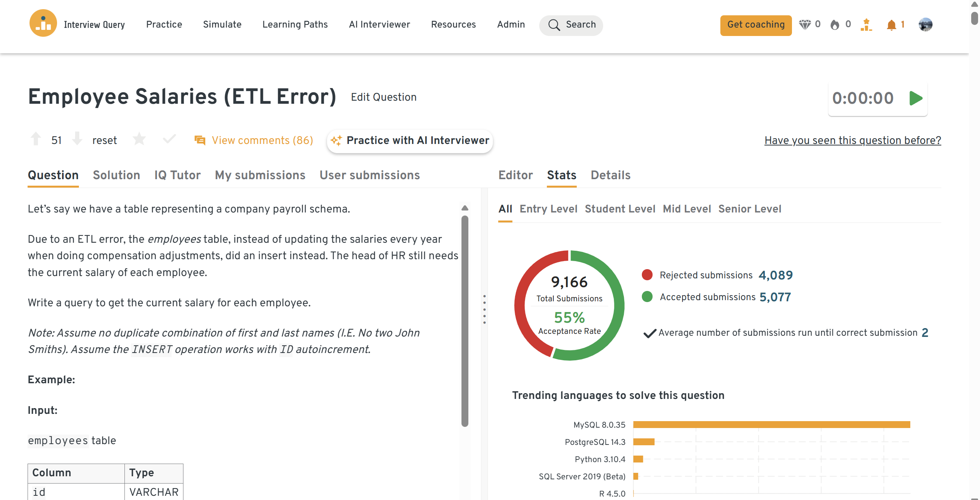The height and width of the screenshot is (500, 980).
Task: Switch to the Solution tab
Action: [116, 175]
